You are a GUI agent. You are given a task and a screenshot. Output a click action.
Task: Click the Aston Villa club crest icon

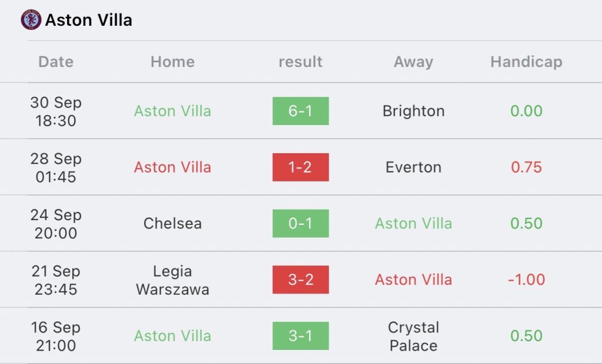pyautogui.click(x=31, y=20)
